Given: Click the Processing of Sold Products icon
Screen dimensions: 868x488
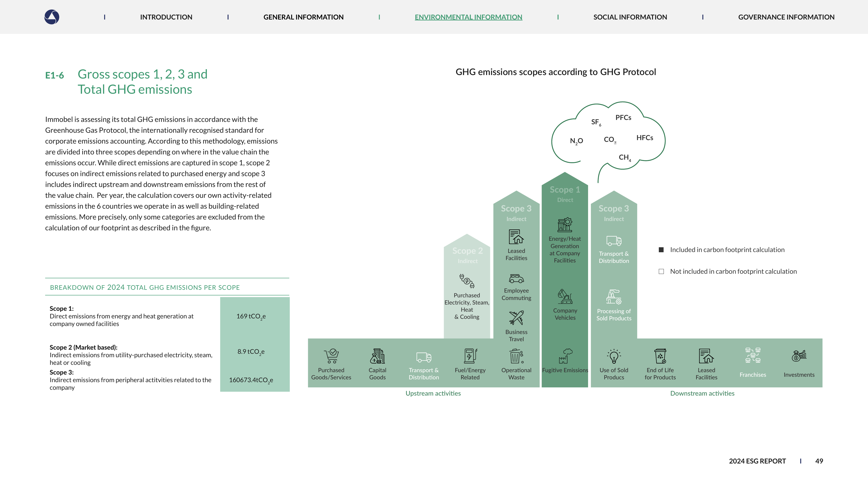Looking at the screenshot, I should (614, 297).
